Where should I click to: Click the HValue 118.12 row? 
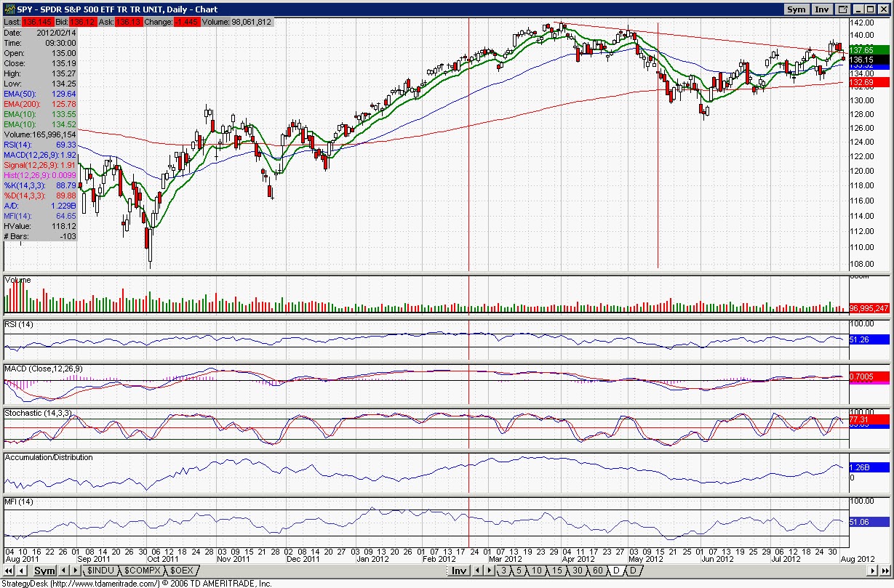(41, 226)
